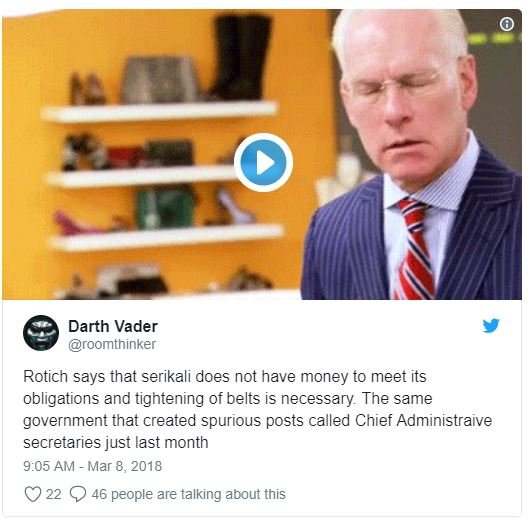529x518 pixels.
Task: Click the blue Twitter bird logo
Action: [x=491, y=326]
